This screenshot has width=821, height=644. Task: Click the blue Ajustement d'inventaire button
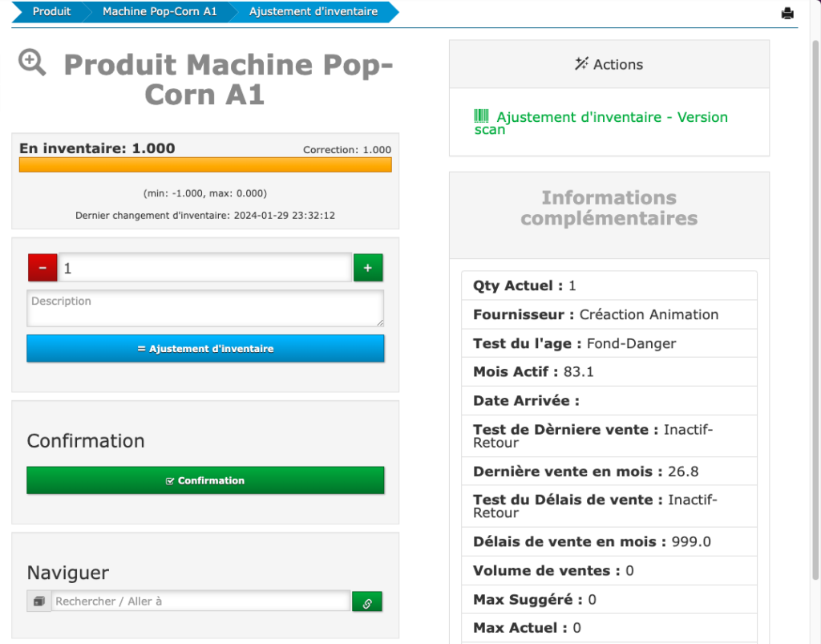pyautogui.click(x=205, y=349)
